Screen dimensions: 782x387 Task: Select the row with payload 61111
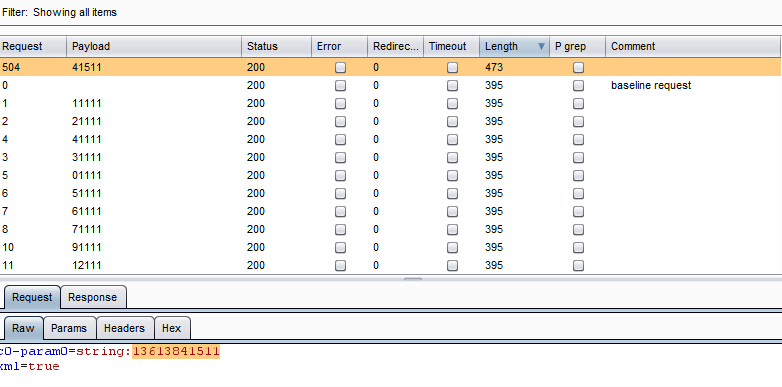(390, 211)
